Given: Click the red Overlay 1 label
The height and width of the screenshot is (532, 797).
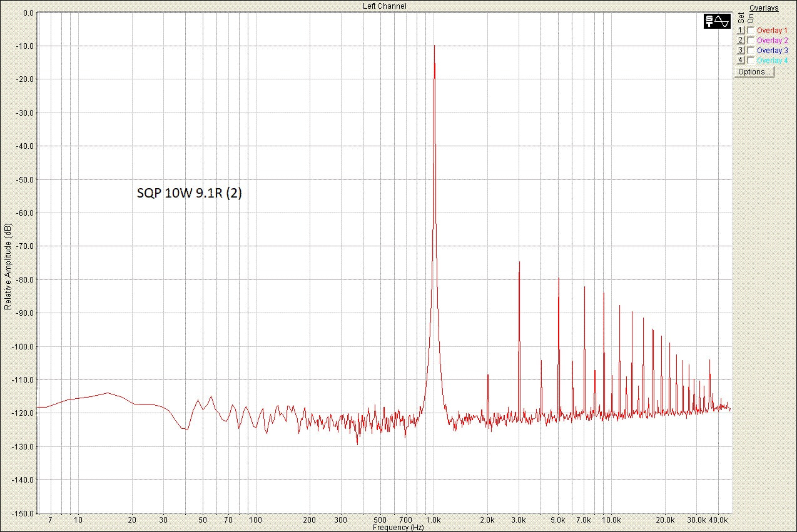Looking at the screenshot, I should (x=772, y=30).
